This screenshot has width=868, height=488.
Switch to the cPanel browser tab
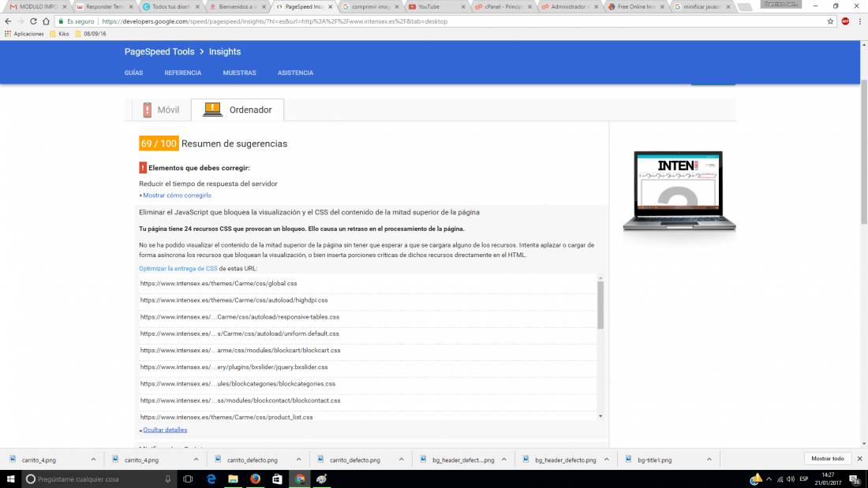pyautogui.click(x=502, y=6)
